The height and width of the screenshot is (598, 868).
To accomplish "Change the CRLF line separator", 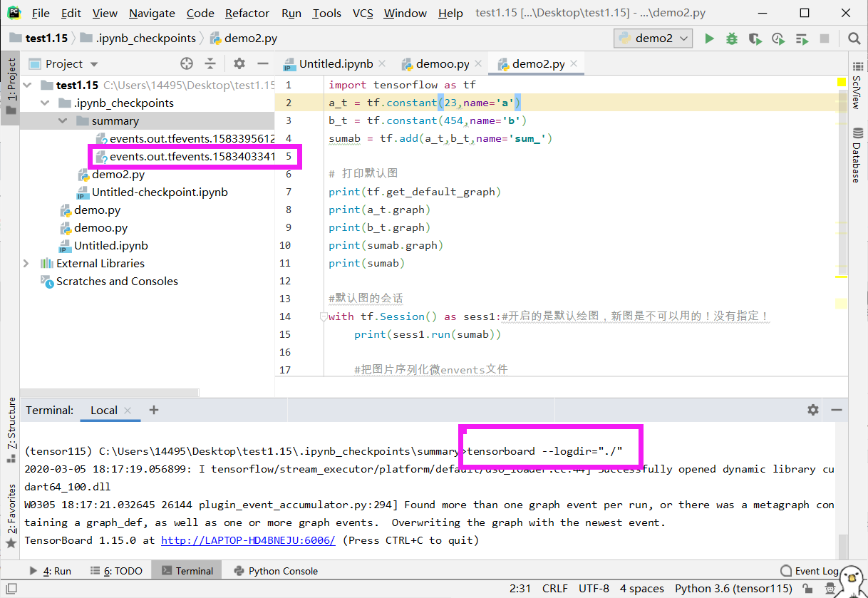I will [x=555, y=589].
